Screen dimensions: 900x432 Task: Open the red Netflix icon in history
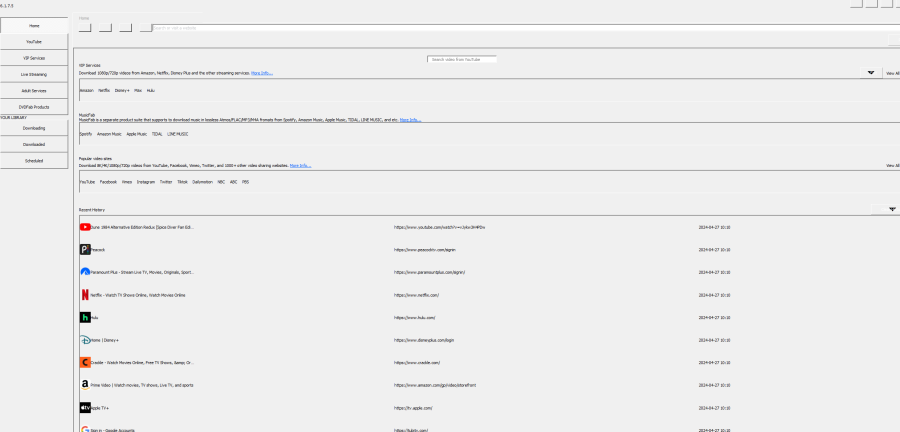pyautogui.click(x=85, y=295)
